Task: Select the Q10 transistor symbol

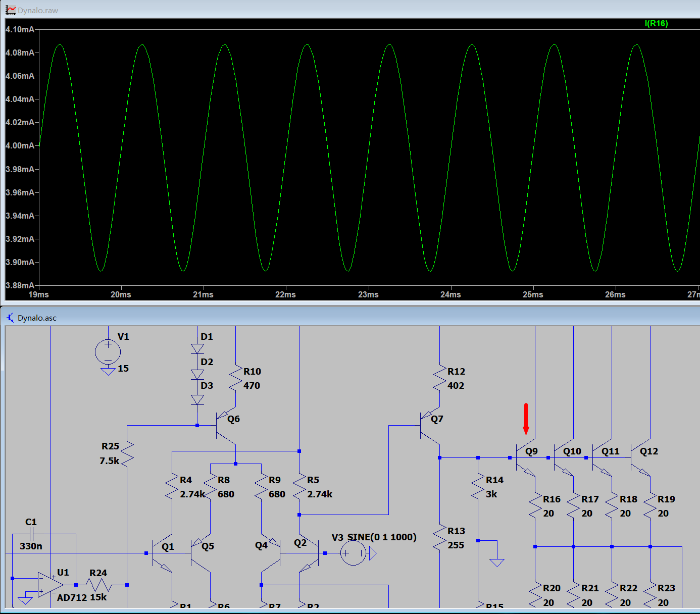Action: pos(564,458)
